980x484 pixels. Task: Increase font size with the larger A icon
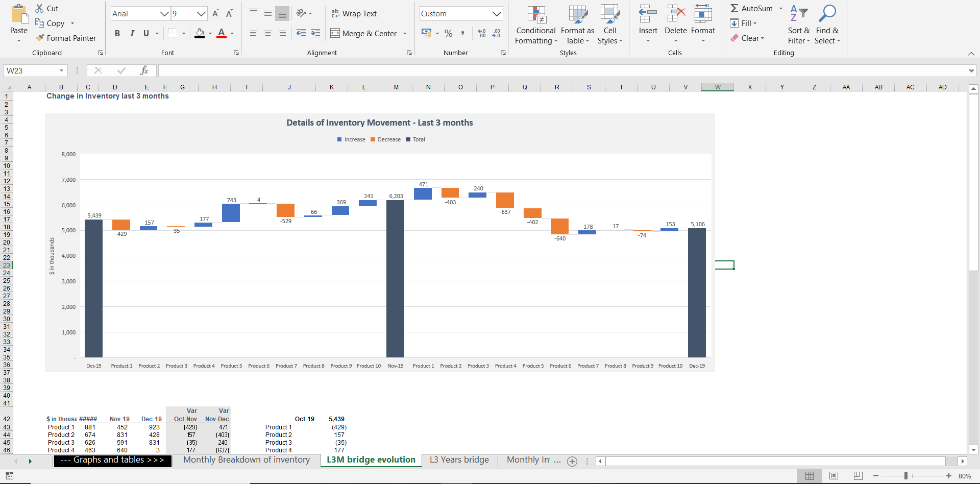coord(215,14)
